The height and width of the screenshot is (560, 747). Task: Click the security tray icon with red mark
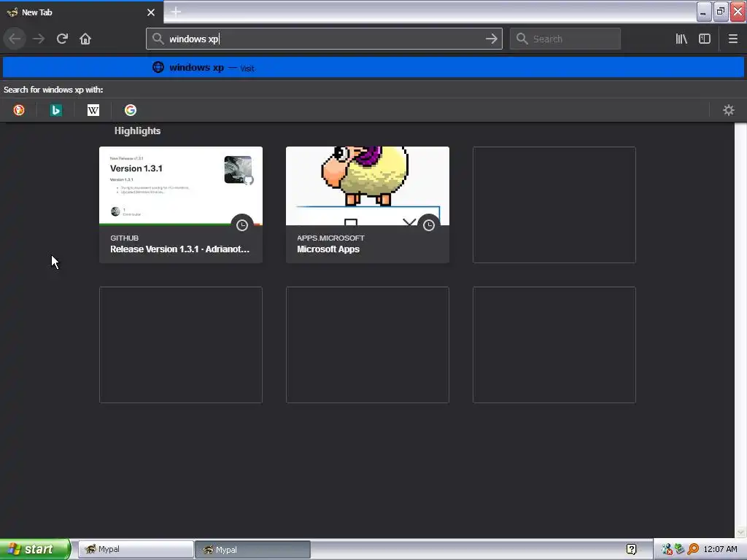667,550
